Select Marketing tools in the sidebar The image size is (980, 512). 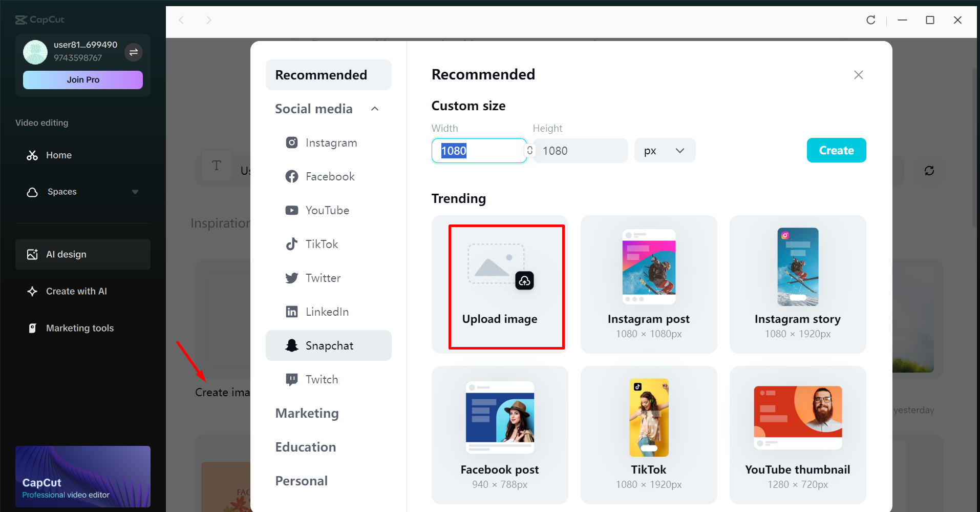point(79,328)
